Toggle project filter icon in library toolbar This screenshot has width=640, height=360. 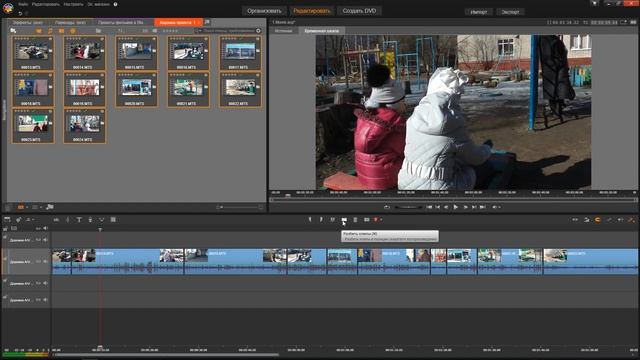click(x=72, y=31)
